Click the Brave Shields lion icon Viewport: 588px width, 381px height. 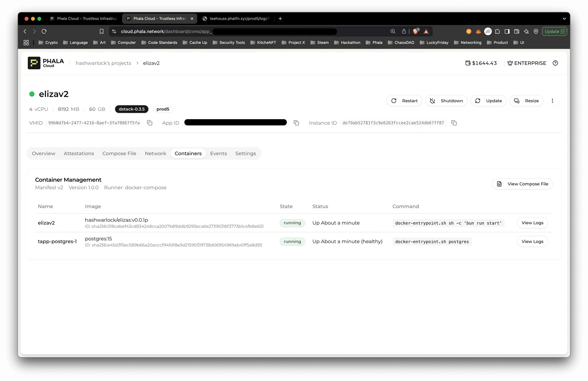415,31
